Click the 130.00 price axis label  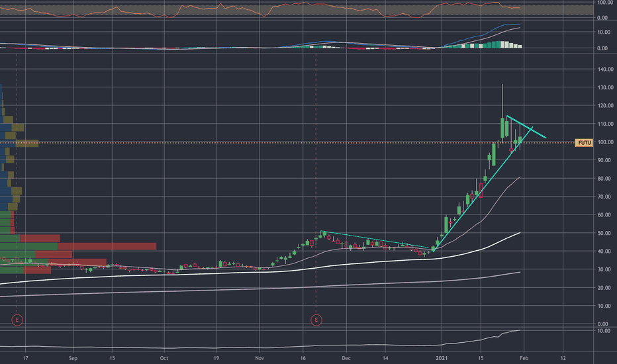[605, 87]
